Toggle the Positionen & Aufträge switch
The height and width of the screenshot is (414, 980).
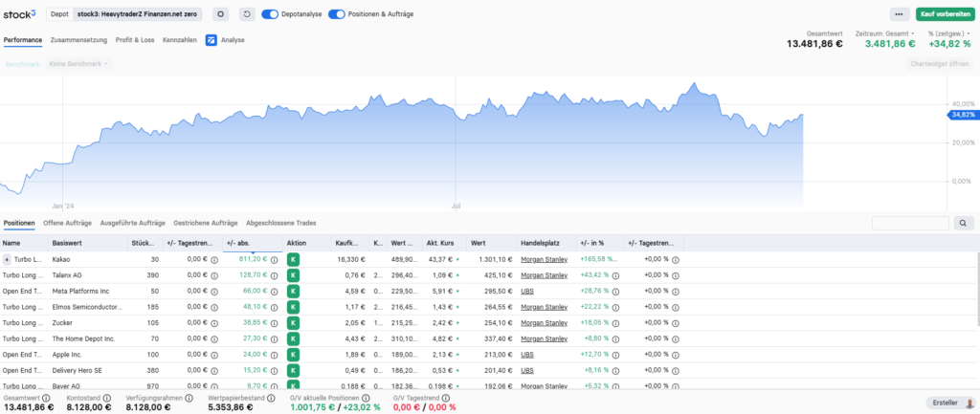336,13
